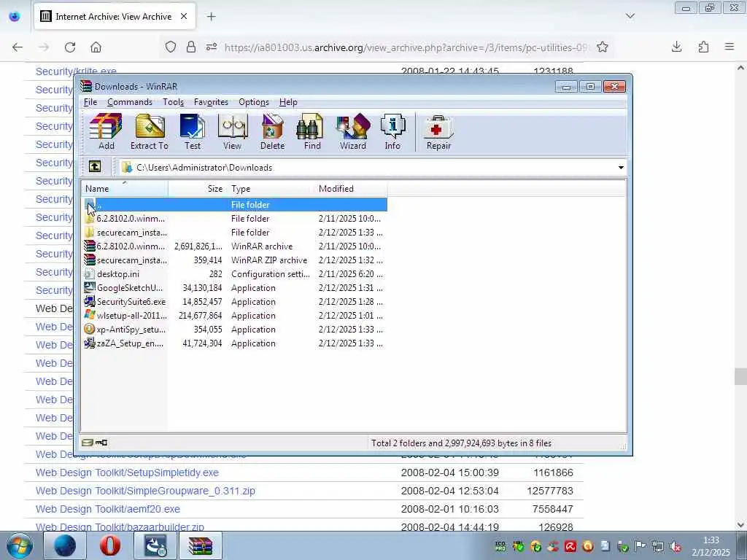747x560 pixels.
Task: Open the browser hamburger menu
Action: tap(729, 47)
